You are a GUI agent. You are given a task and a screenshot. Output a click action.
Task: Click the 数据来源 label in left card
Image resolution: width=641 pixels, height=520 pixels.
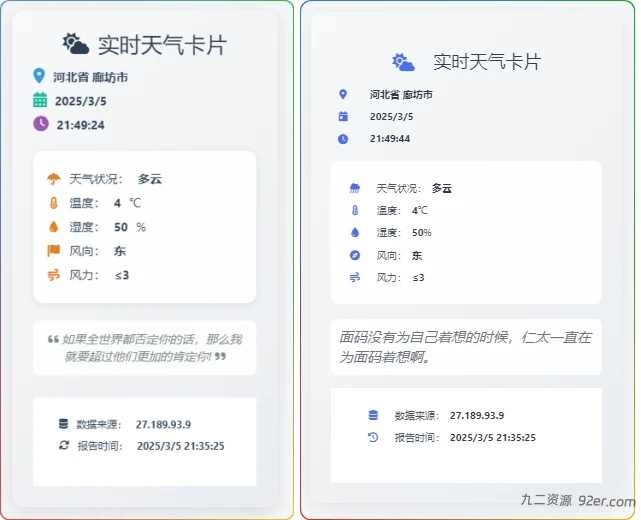click(99, 424)
